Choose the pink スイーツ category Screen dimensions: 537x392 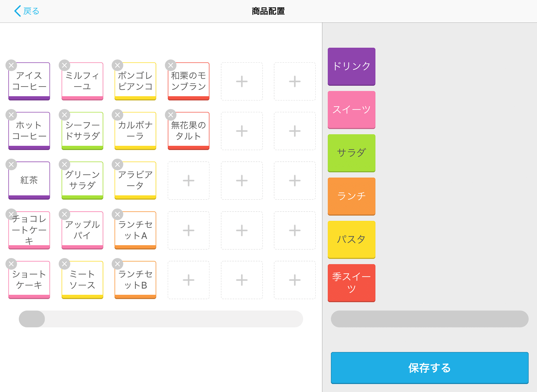click(352, 110)
